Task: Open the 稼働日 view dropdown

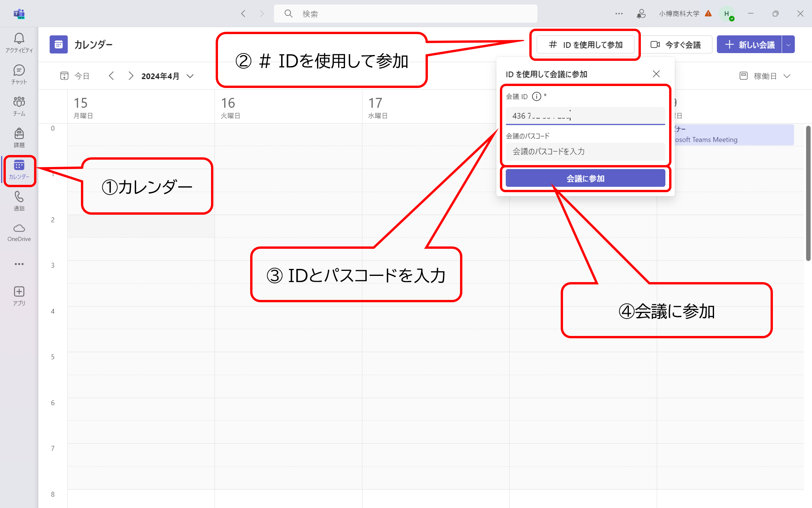Action: [x=765, y=76]
